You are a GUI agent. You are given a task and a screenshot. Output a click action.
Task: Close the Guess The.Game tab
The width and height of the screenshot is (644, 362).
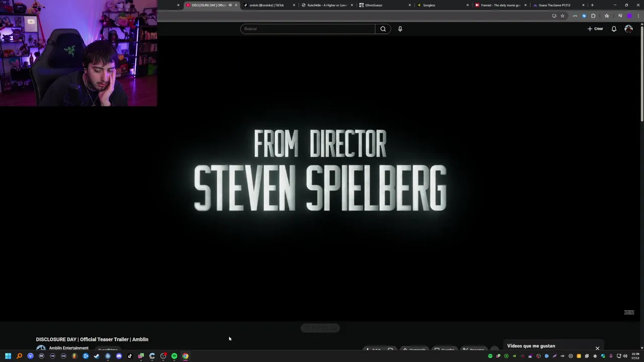coord(583,5)
